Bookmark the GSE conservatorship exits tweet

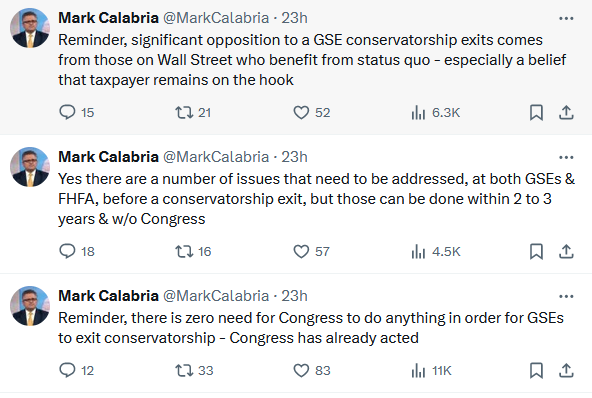536,113
